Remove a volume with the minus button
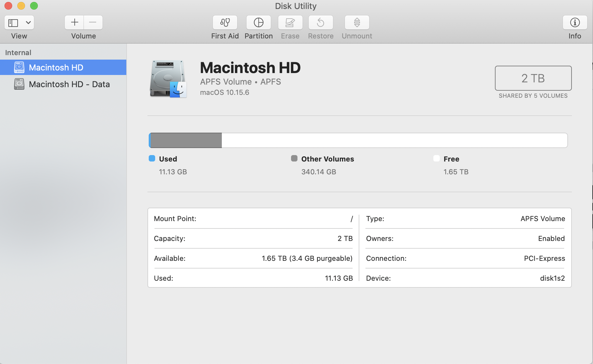 click(x=93, y=22)
